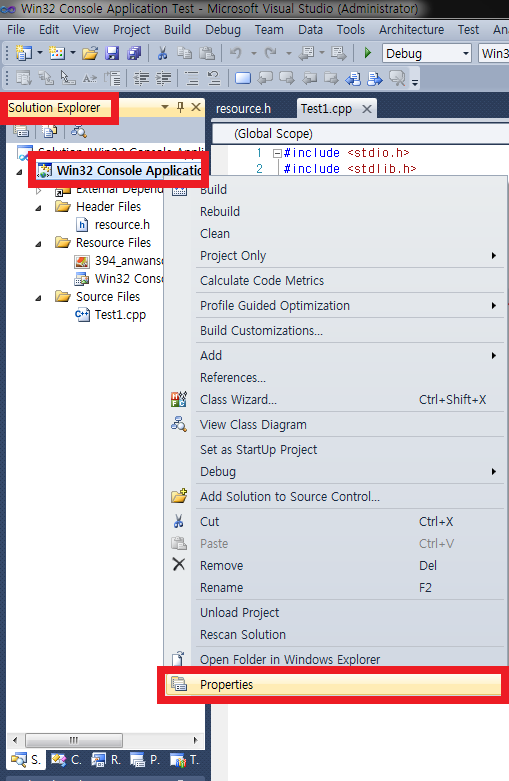Open the Tools menu

[x=351, y=30]
